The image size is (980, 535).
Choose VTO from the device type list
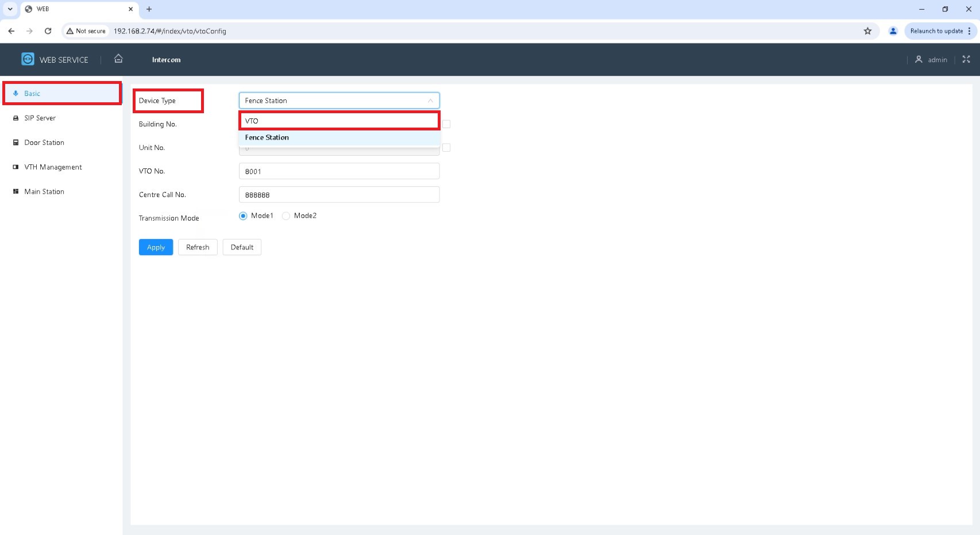(339, 121)
